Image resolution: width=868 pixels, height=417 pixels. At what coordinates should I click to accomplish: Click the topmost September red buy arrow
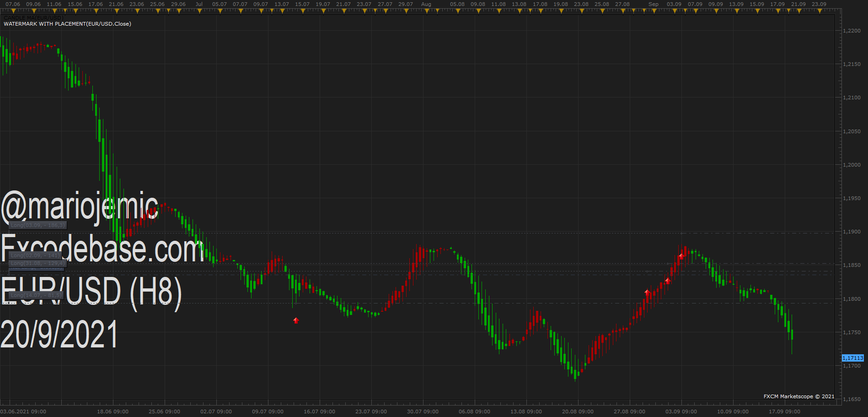pyautogui.click(x=681, y=256)
